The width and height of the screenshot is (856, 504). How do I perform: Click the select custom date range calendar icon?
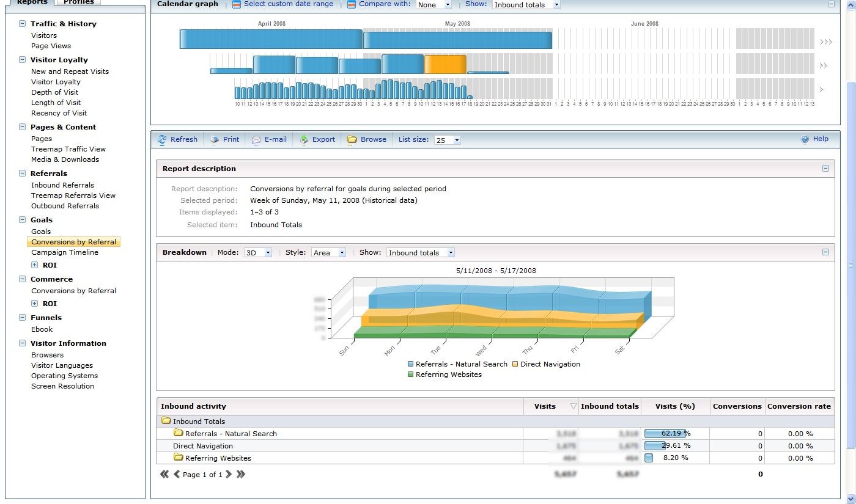237,4
